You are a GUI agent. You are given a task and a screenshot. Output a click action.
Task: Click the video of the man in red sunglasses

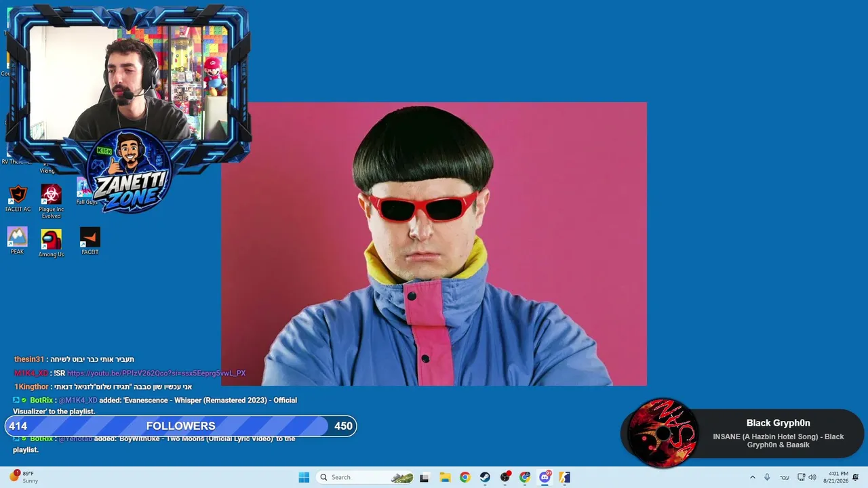434,244
